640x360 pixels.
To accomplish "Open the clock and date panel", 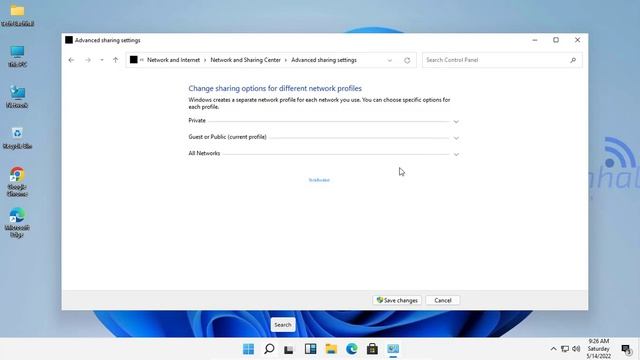I will point(599,349).
